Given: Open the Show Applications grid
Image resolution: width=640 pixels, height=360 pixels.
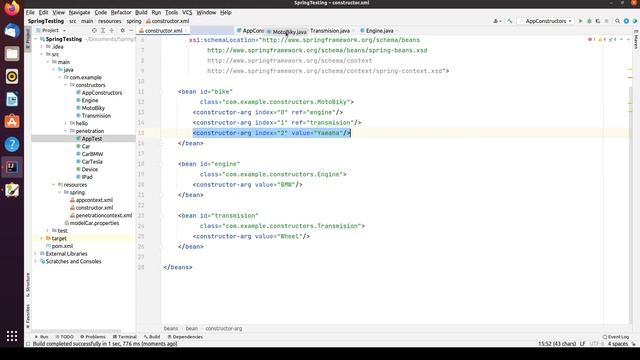Looking at the screenshot, I should pos(12,336).
